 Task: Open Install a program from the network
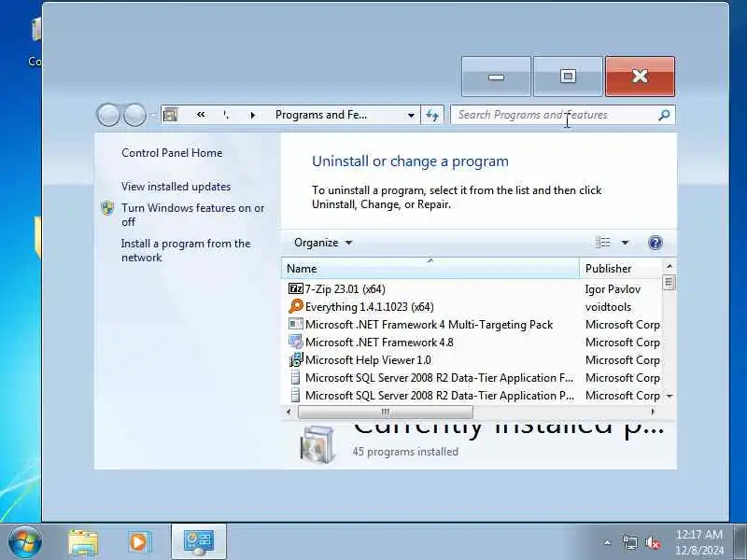pyautogui.click(x=186, y=250)
